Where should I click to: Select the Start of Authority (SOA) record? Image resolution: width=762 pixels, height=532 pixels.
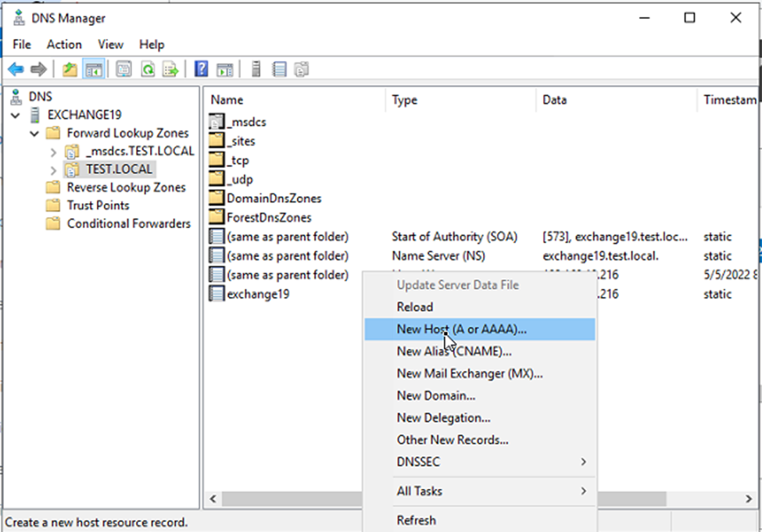pyautogui.click(x=454, y=237)
